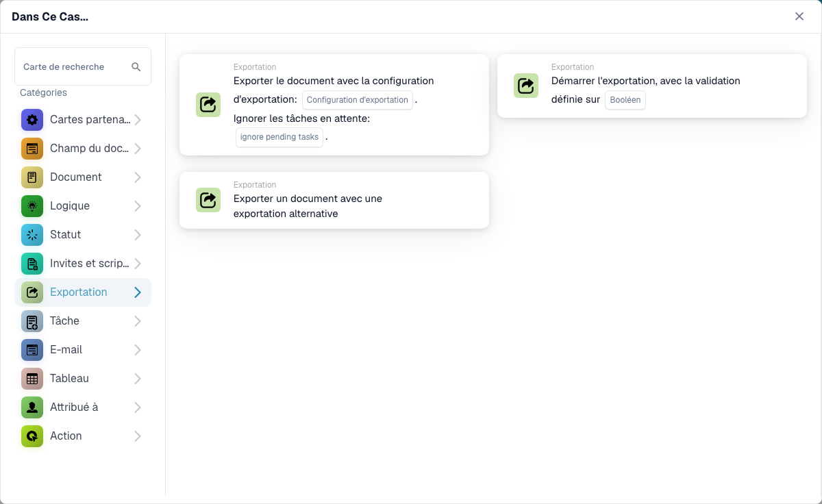Expand the Statut category chevron
The height and width of the screenshot is (504, 822).
click(x=138, y=235)
